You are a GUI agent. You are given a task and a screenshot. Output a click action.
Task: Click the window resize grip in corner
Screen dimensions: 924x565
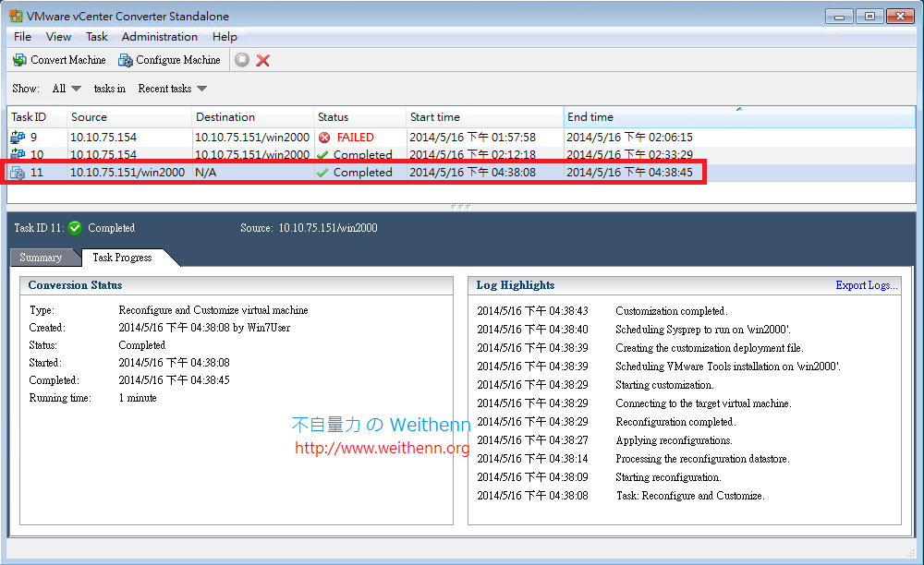(x=910, y=553)
